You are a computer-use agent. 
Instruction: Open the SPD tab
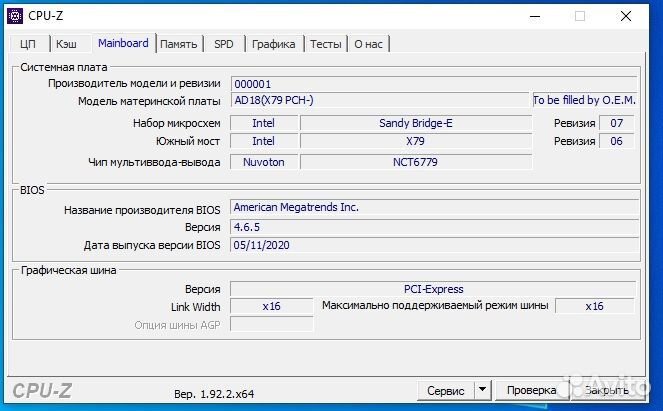224,44
